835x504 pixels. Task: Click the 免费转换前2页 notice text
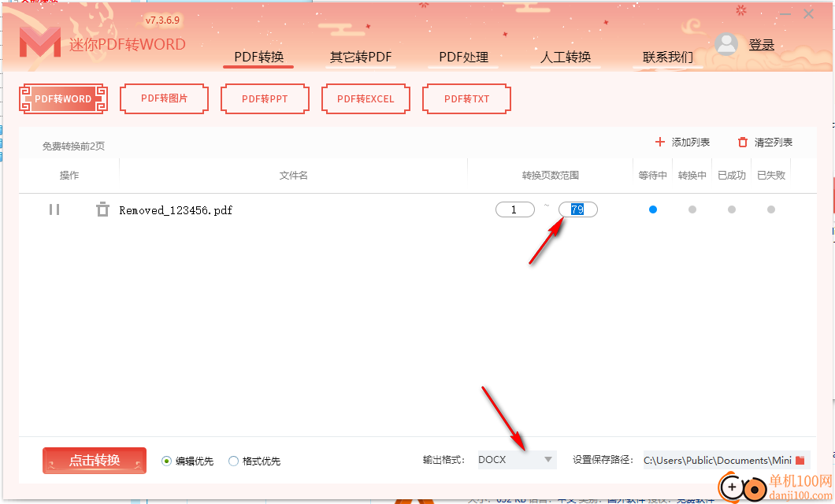[x=73, y=146]
